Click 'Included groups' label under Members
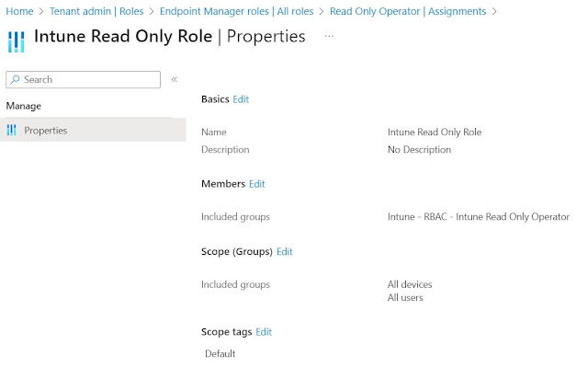Viewport: 588px width, 379px height. 235,217
